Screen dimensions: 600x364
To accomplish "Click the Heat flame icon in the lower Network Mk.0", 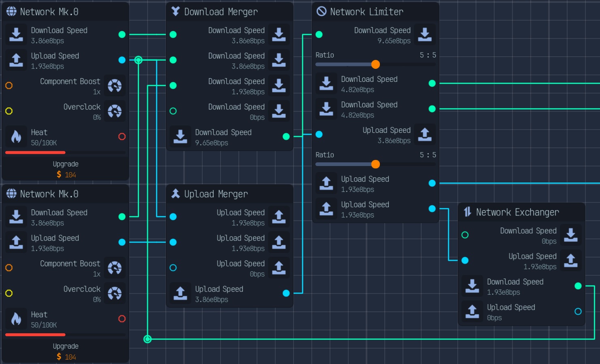I will click(16, 319).
